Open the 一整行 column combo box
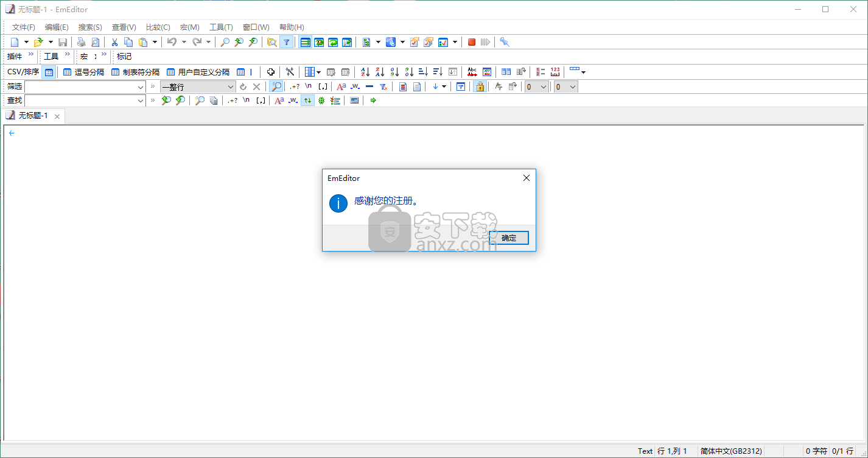The height and width of the screenshot is (458, 868). pos(198,86)
